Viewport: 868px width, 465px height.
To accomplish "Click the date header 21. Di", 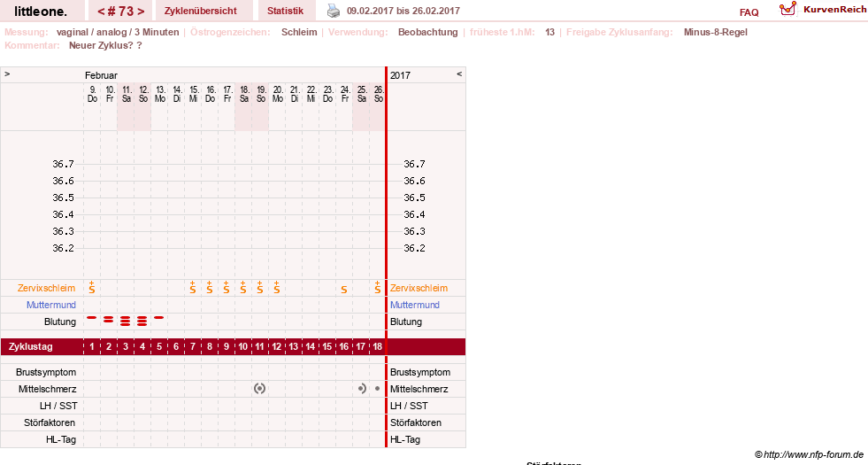I will pyautogui.click(x=295, y=94).
